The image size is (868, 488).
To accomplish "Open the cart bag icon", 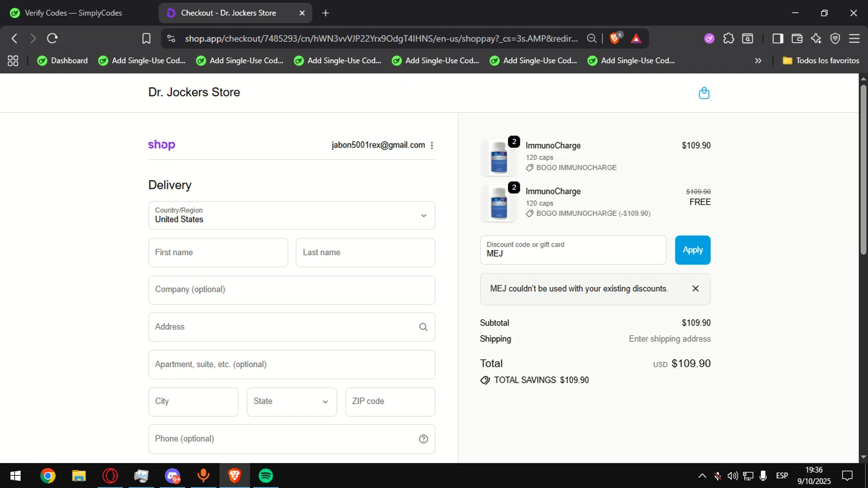I will pyautogui.click(x=704, y=93).
